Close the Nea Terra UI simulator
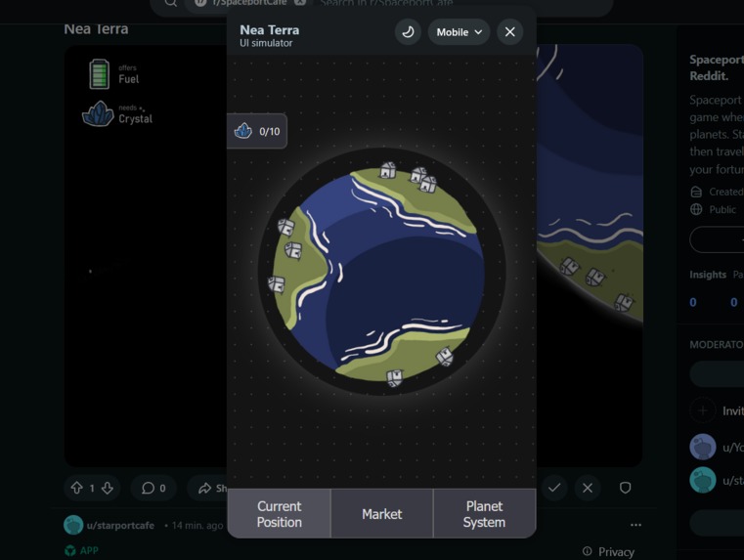This screenshot has width=744, height=560. point(510,32)
